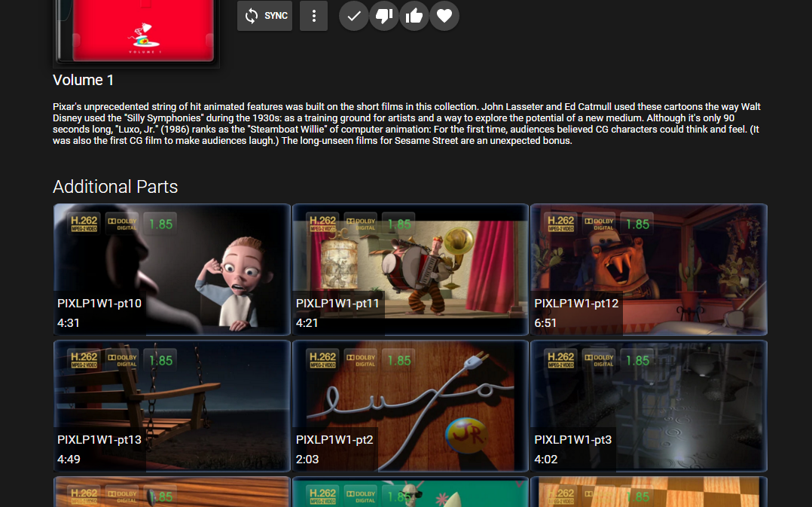Click the 1.85 aspect badge on pt12

click(637, 224)
